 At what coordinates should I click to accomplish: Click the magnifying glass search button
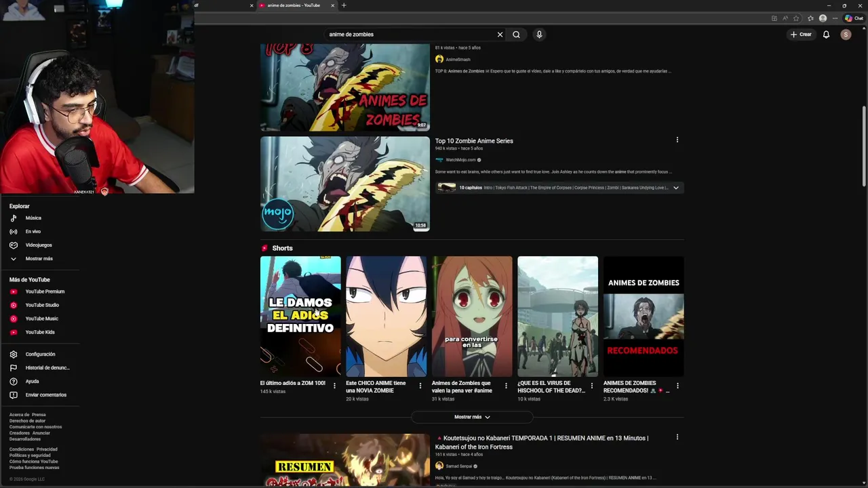[x=516, y=35]
